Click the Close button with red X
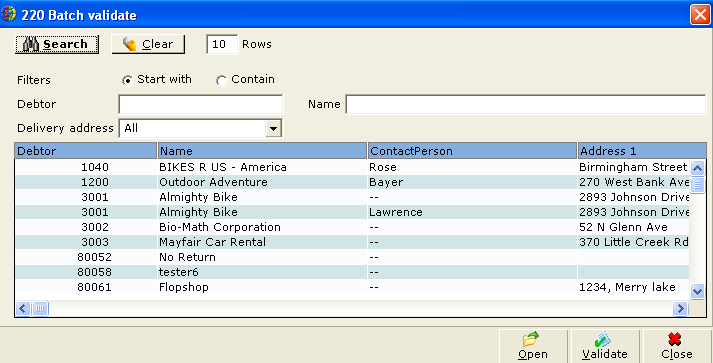The image size is (713, 363). (677, 346)
